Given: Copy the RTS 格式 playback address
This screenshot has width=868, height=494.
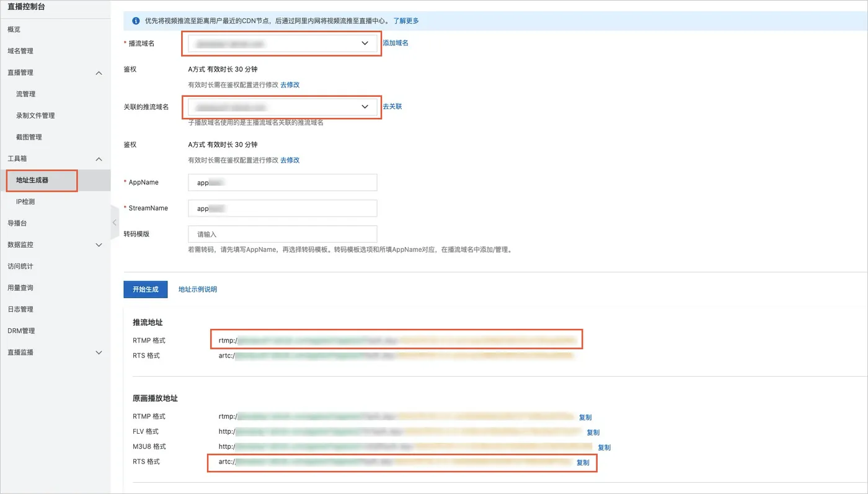Looking at the screenshot, I should 583,462.
